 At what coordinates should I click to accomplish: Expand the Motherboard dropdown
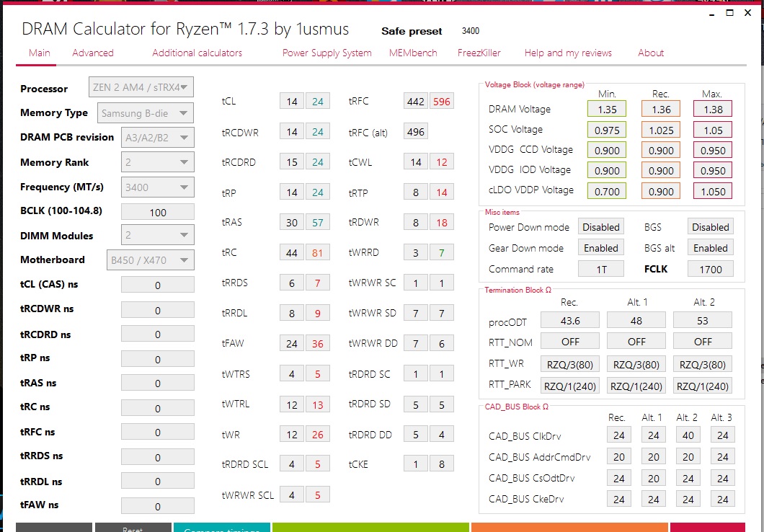point(150,260)
